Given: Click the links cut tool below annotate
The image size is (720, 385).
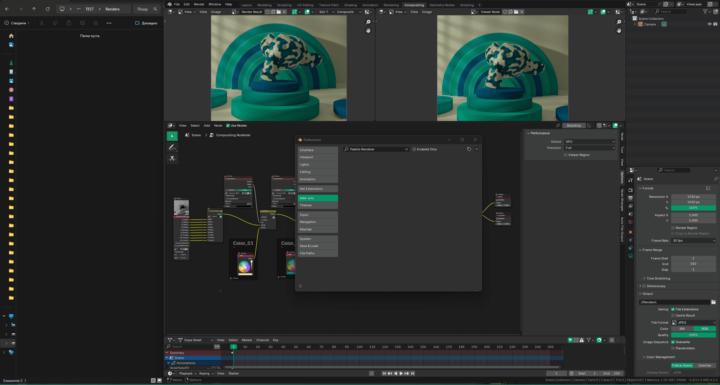Looking at the screenshot, I should coord(172,159).
